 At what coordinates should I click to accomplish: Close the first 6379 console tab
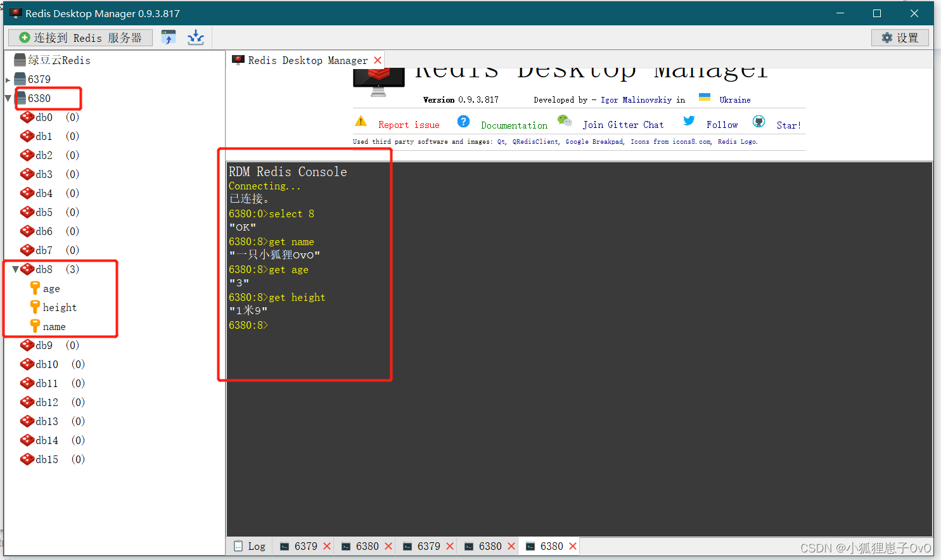coord(327,546)
